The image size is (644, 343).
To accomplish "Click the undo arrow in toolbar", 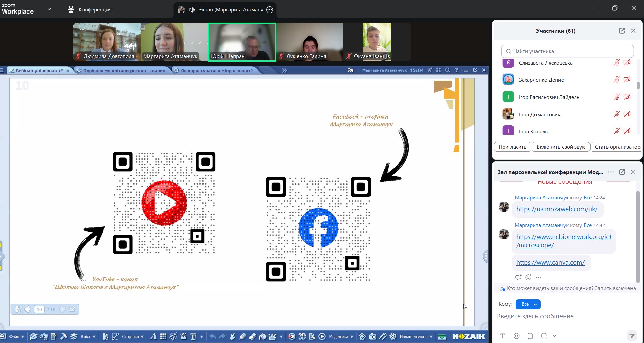I will pos(212,336).
